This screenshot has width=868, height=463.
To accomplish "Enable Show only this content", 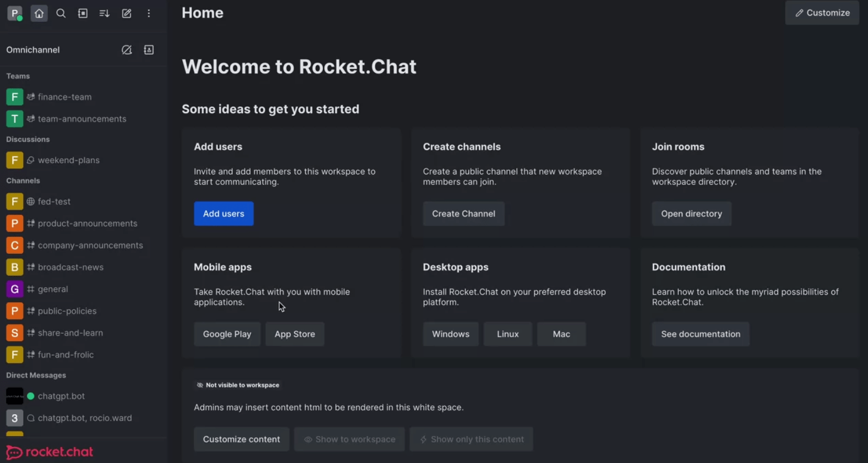I will click(471, 439).
